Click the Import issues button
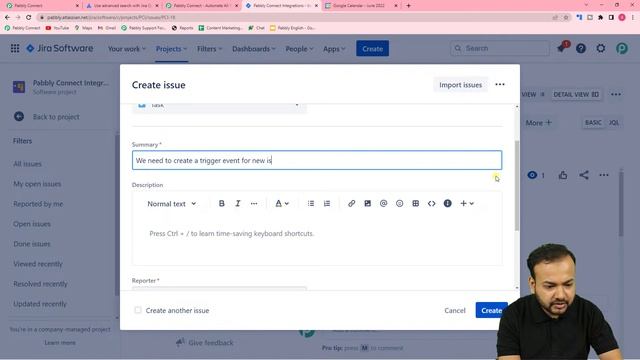Image resolution: width=640 pixels, height=360 pixels. tap(460, 85)
